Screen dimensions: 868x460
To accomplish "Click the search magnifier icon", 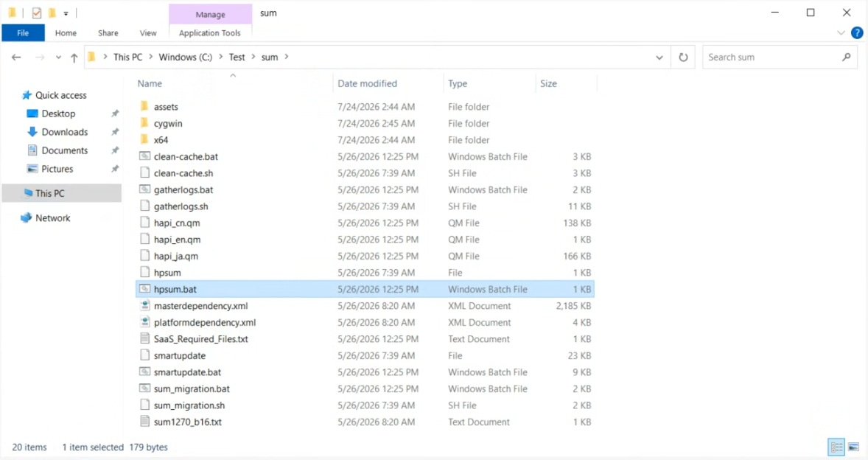I will (x=847, y=57).
